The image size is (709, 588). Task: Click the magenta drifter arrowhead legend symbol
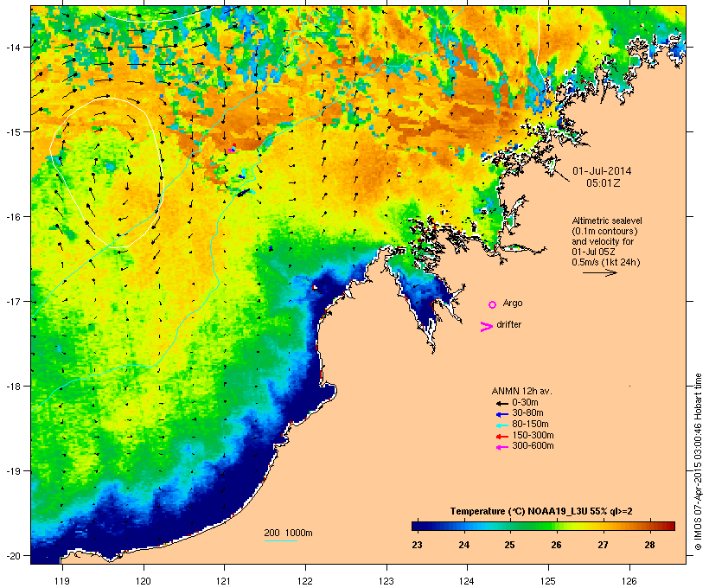click(x=487, y=327)
